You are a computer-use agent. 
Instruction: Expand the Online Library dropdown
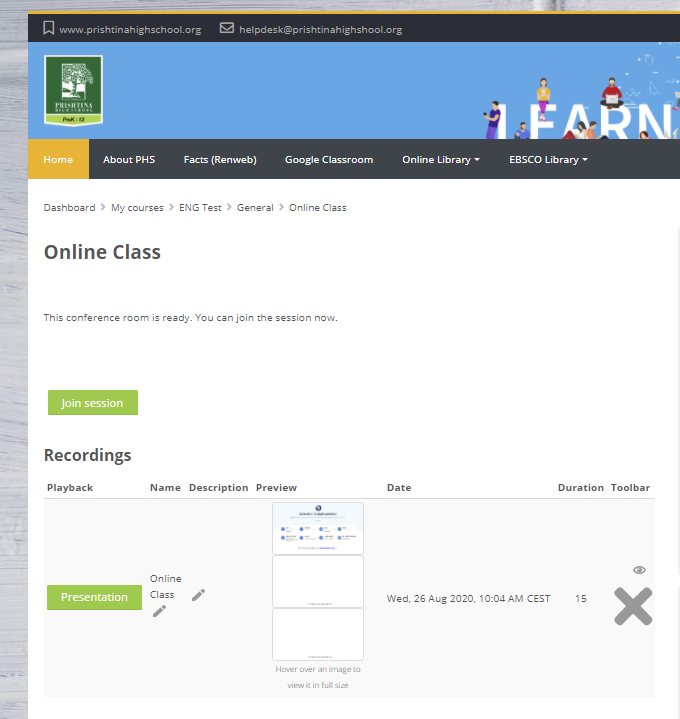(441, 160)
